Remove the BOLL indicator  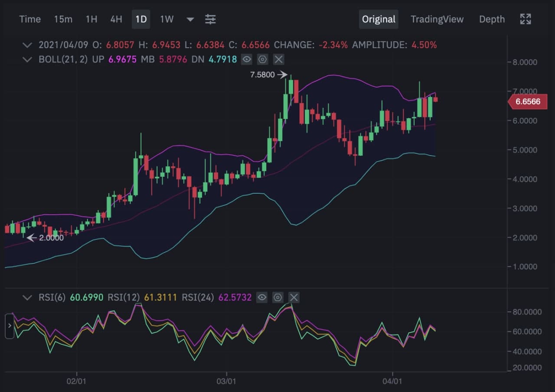tap(279, 59)
